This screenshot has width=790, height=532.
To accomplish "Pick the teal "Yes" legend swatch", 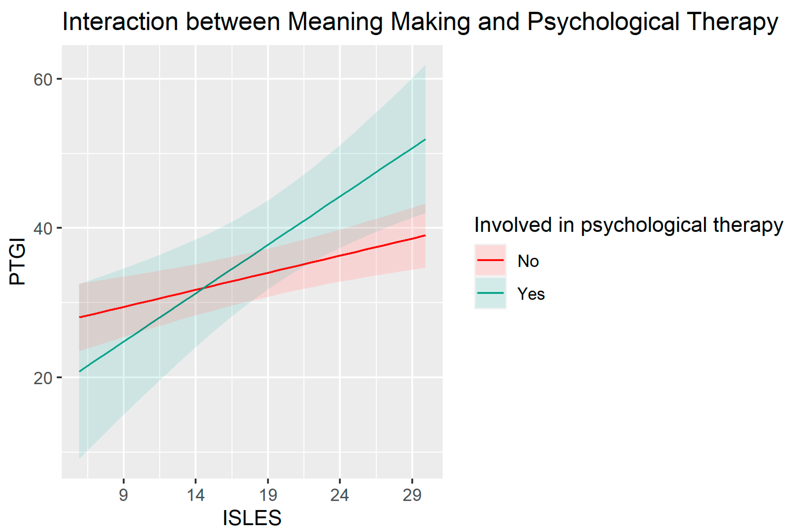I will (490, 293).
